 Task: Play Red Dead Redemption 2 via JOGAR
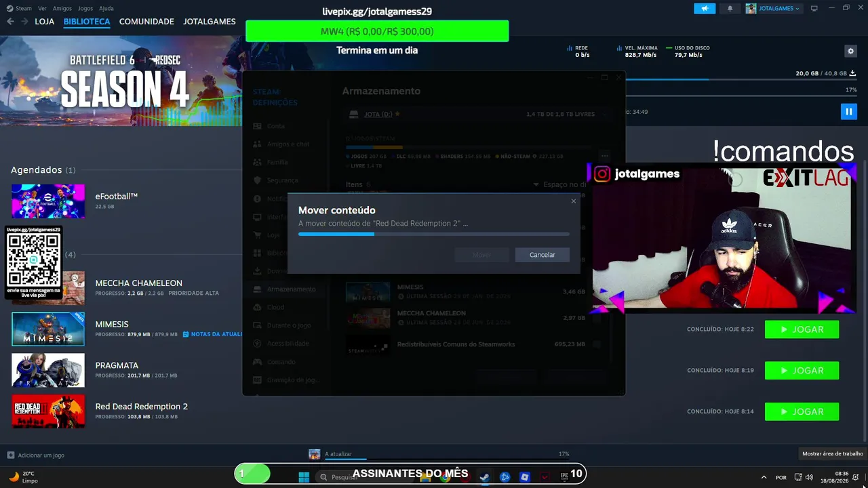click(x=802, y=411)
